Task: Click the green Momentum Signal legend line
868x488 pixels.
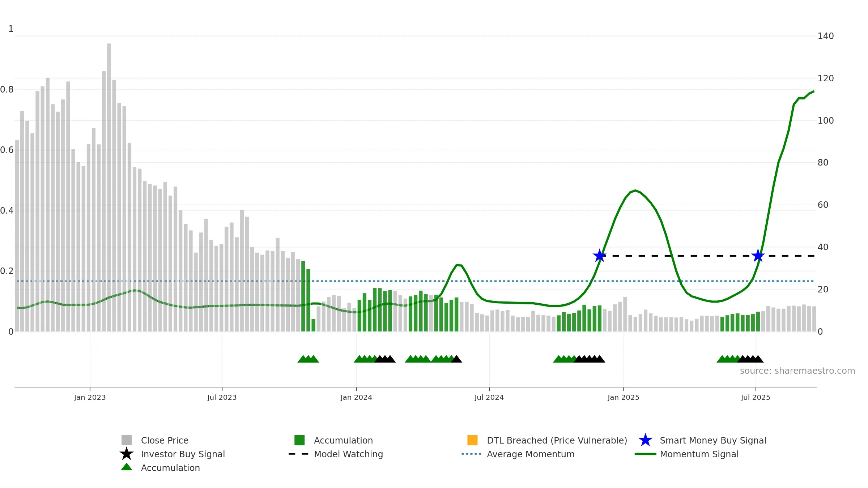Action: tap(645, 454)
